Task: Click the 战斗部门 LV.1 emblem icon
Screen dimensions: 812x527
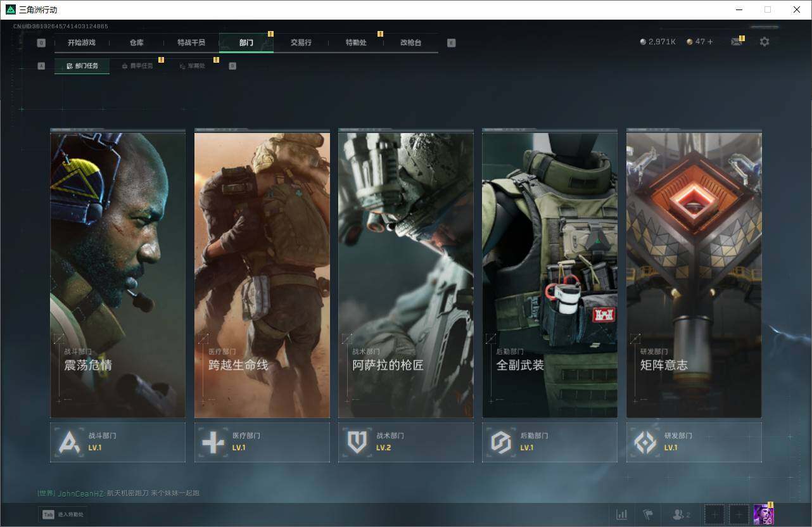Action: [70, 442]
